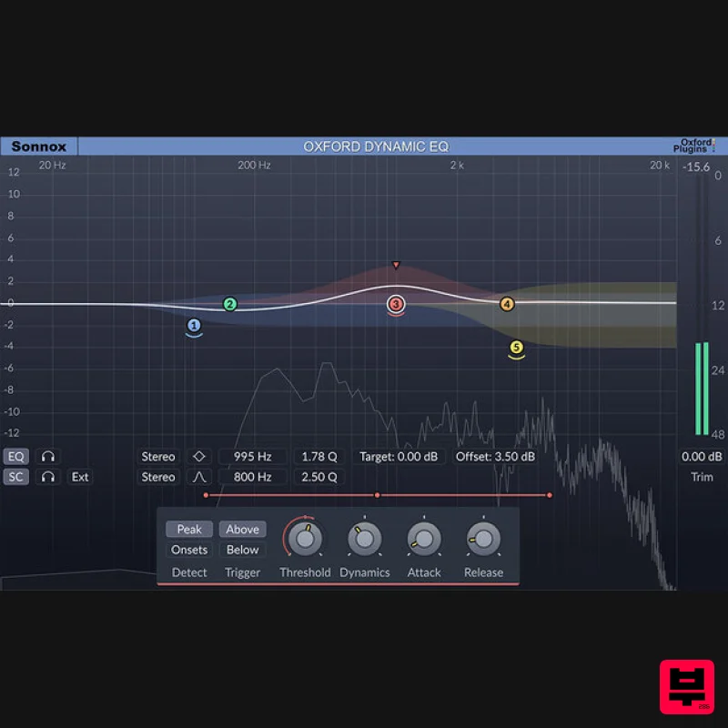Viewport: 728px width, 728px height.
Task: Select the orange band 4 node
Action: point(507,303)
